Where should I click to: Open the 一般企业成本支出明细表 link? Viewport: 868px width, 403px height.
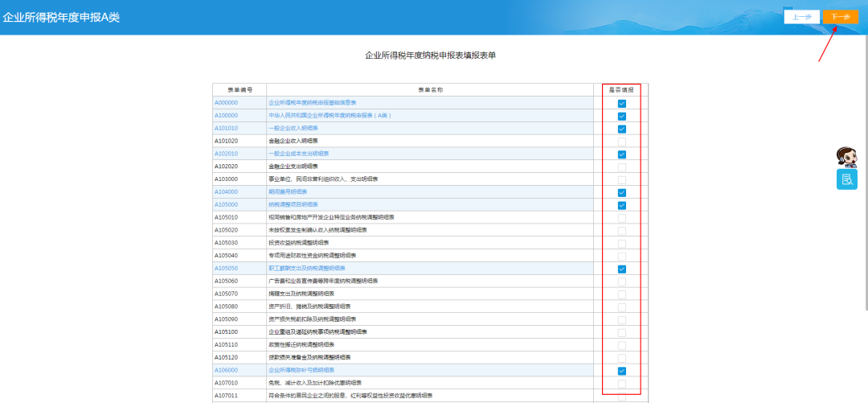point(298,154)
